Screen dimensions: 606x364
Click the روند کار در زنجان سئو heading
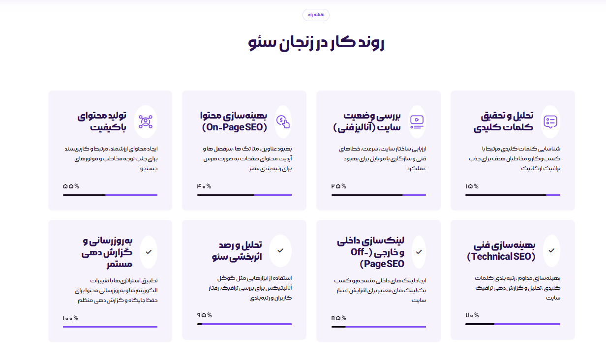(316, 42)
